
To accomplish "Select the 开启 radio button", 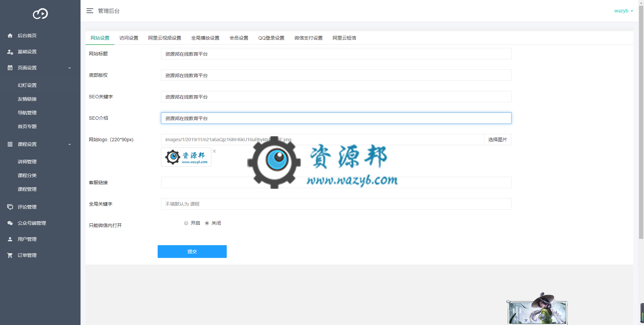I will coord(186,223).
